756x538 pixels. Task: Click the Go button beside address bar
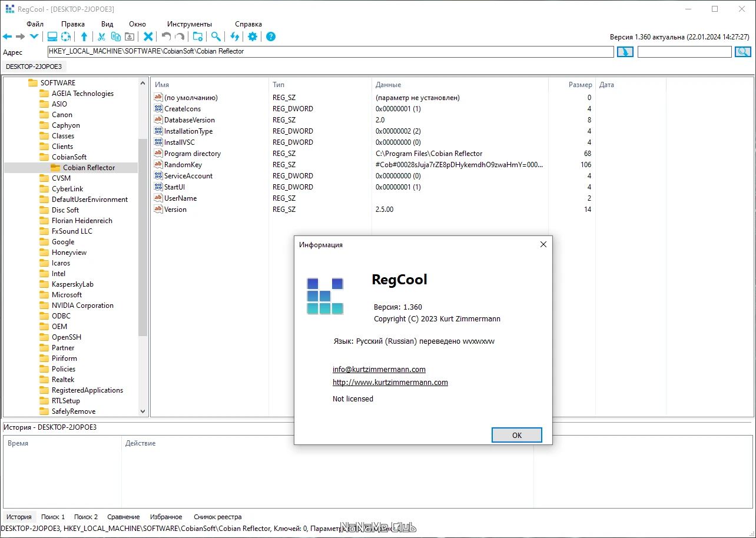point(625,52)
